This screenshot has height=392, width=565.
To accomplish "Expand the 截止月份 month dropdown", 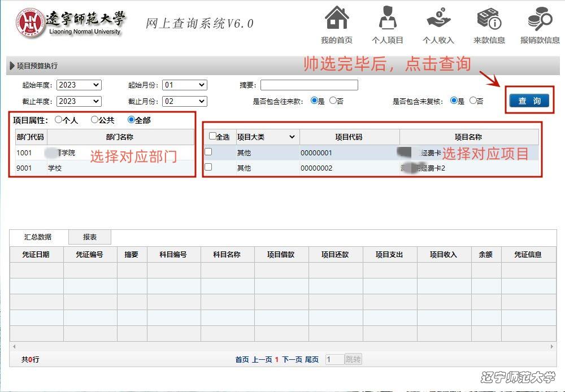I will 184,102.
